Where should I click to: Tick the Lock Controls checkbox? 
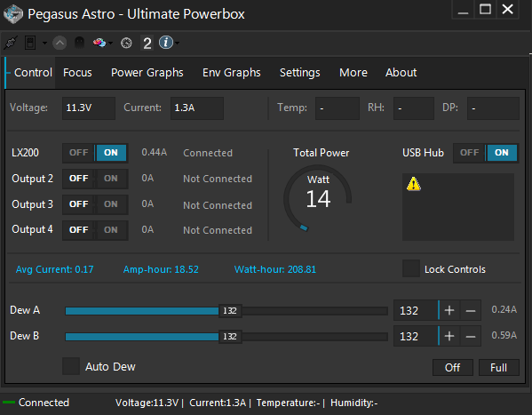click(411, 268)
